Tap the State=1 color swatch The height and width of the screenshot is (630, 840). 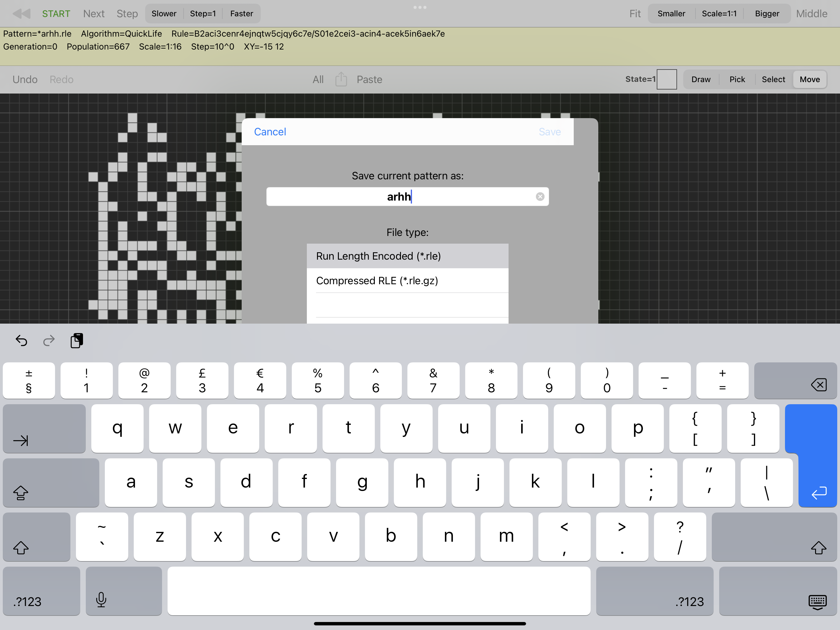pos(667,79)
